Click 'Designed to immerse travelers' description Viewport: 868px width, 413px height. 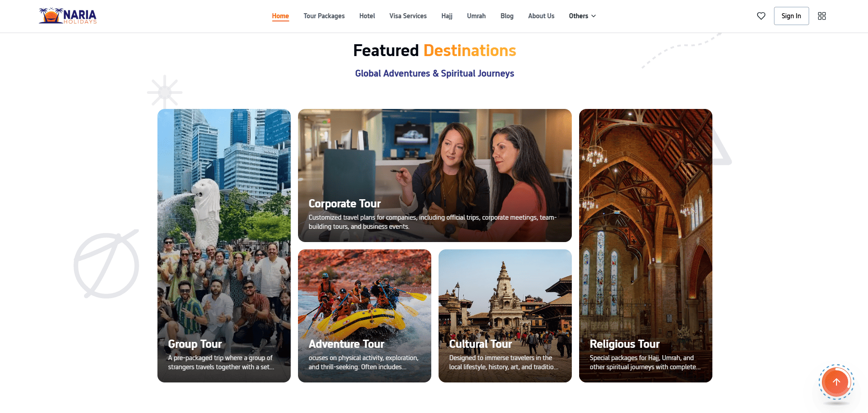[504, 362]
